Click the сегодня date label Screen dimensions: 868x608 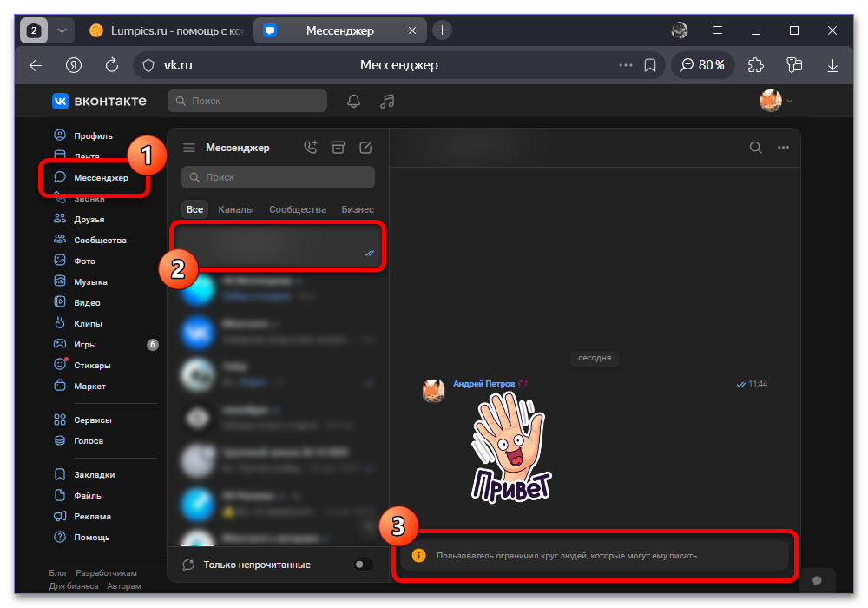click(595, 358)
